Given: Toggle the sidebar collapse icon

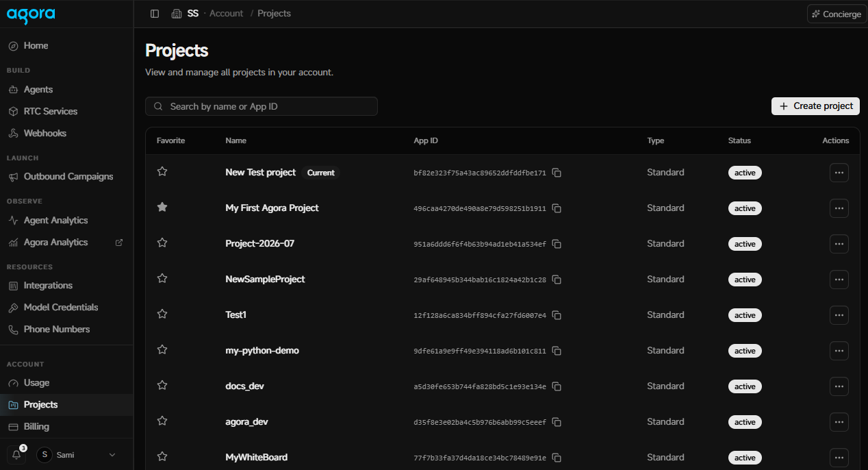Looking at the screenshot, I should tap(155, 14).
